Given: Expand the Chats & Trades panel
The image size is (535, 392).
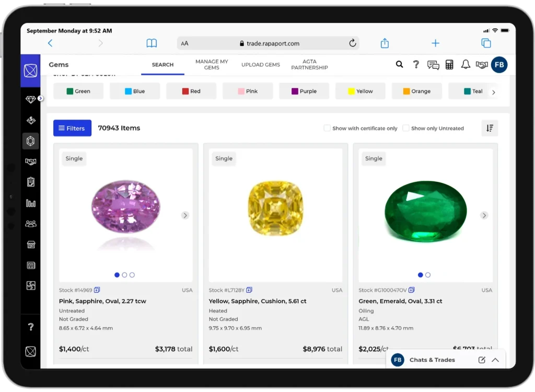Looking at the screenshot, I should click(x=495, y=360).
